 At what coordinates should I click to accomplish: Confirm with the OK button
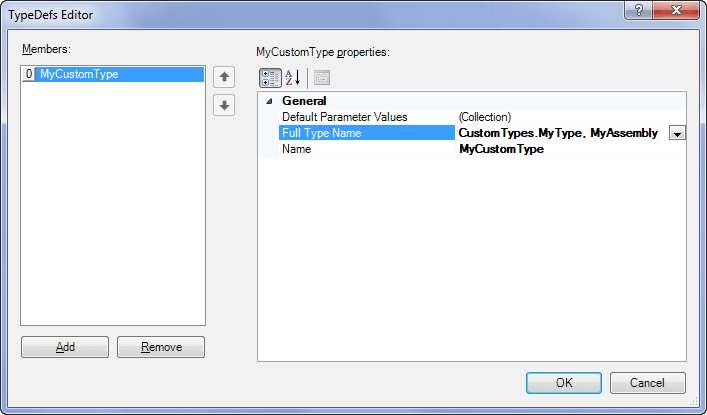564,383
